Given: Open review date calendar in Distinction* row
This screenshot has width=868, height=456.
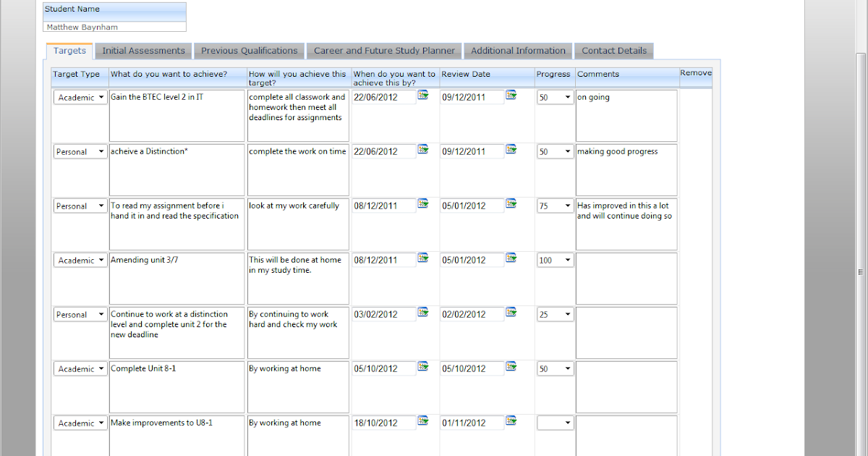Looking at the screenshot, I should click(x=511, y=149).
